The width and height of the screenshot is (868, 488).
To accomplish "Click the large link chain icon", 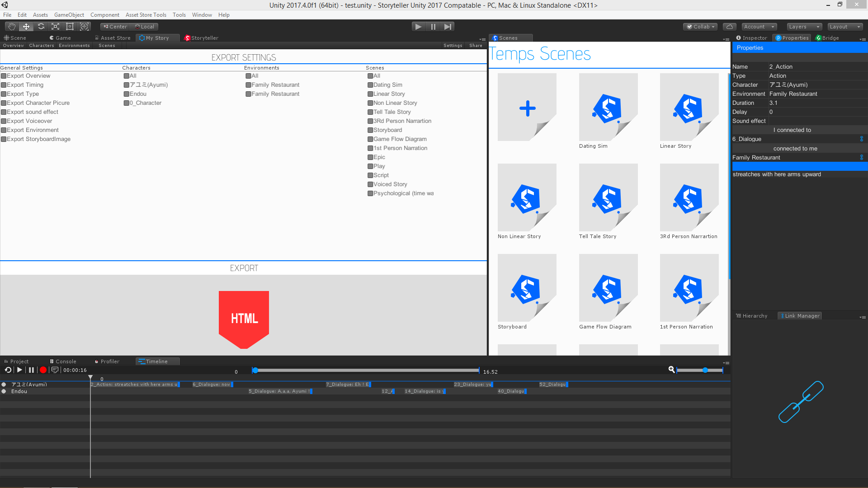I will 801,402.
